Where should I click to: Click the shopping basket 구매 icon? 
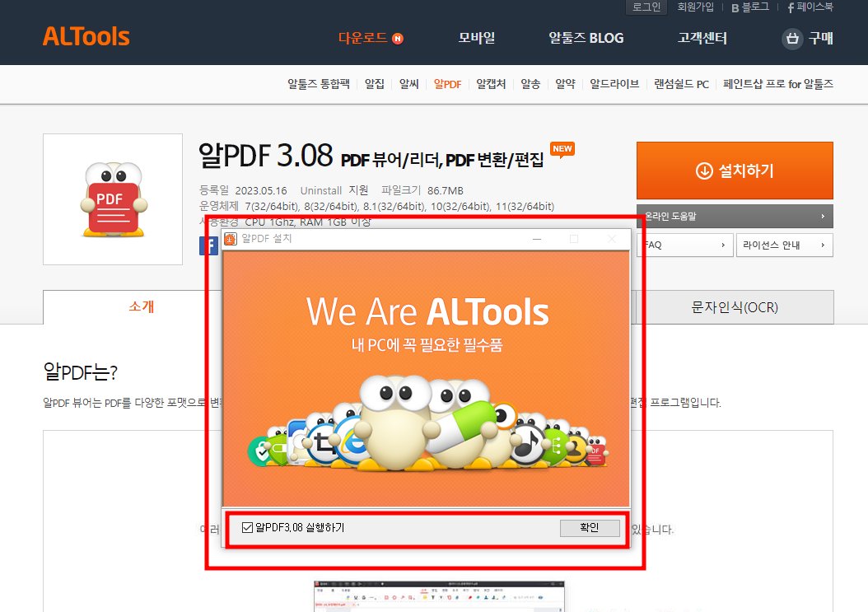tap(792, 39)
